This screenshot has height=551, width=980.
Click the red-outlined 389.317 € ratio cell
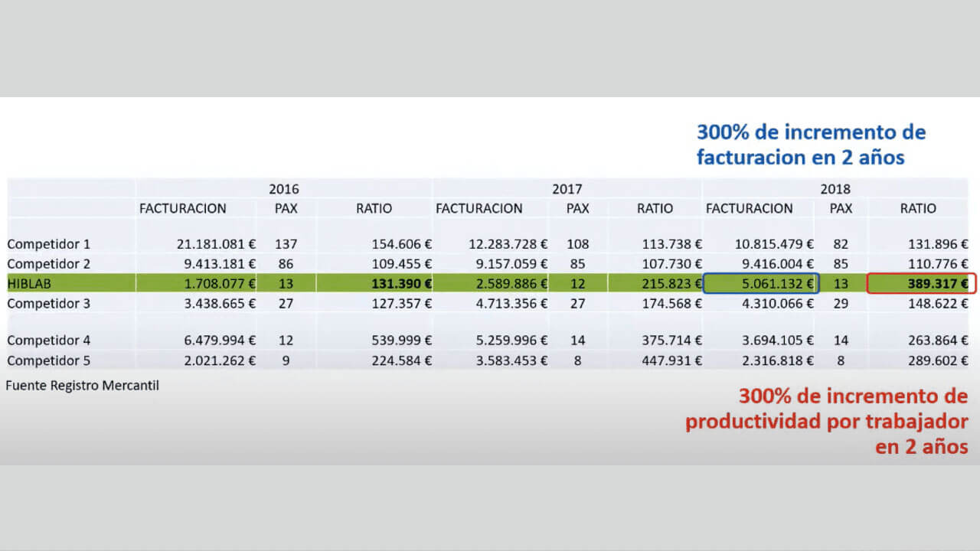[x=922, y=283]
